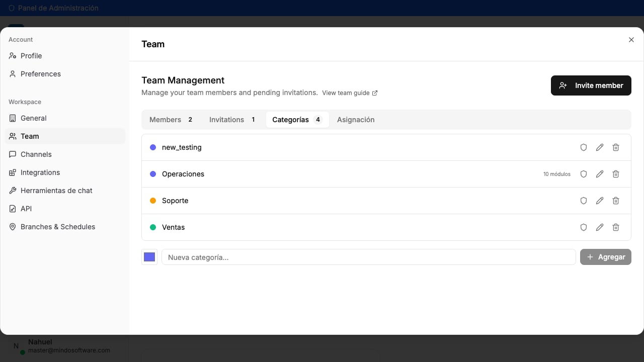Image resolution: width=644 pixels, height=362 pixels.
Task: Open Channels workspace settings
Action: 65,154
